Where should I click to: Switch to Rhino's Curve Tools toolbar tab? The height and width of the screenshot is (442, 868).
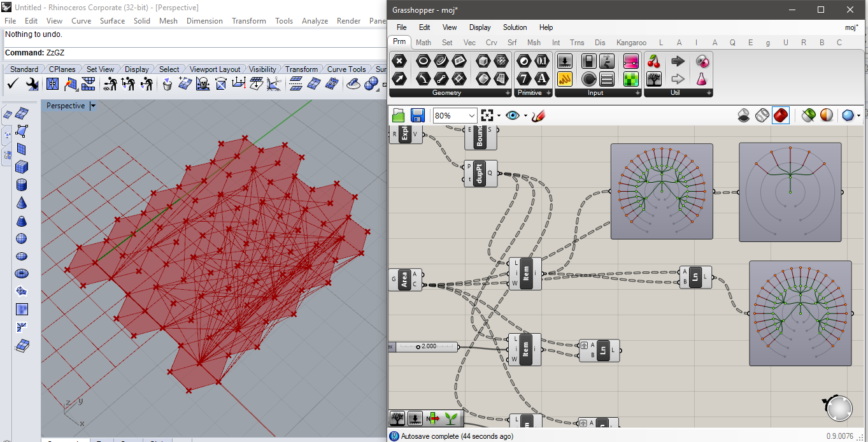point(346,69)
